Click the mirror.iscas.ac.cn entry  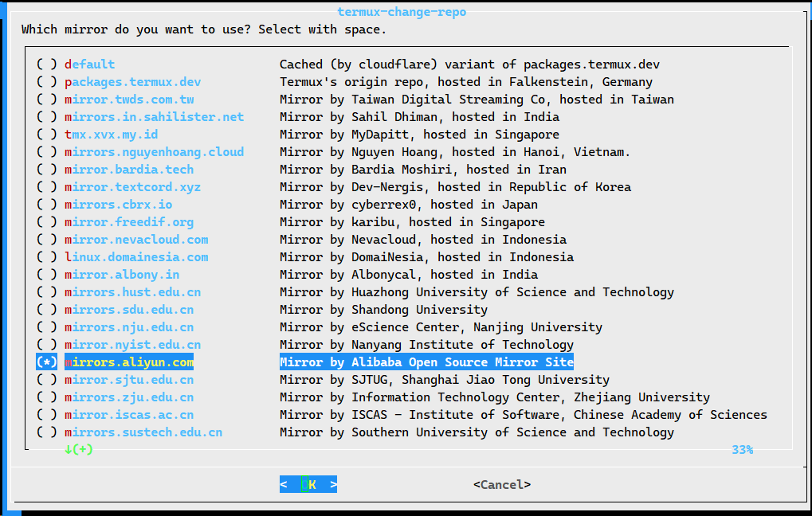point(129,415)
